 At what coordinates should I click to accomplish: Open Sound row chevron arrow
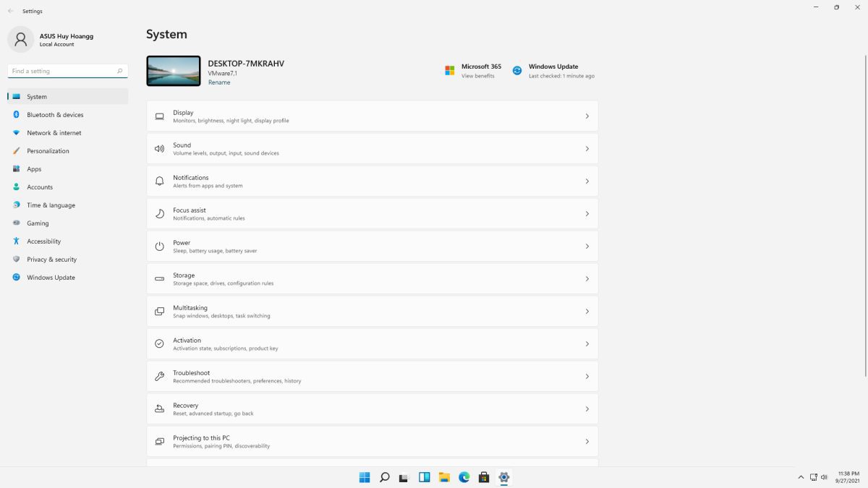point(587,149)
